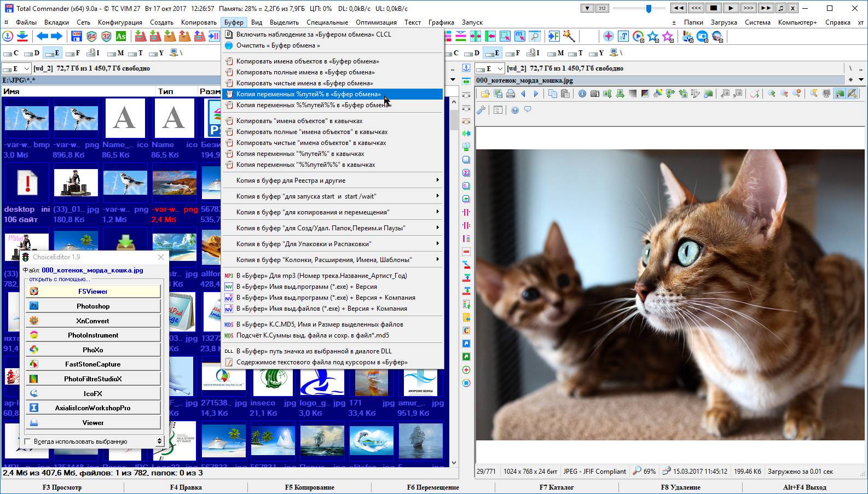Open right panel path history dropdown arrow
The width and height of the screenshot is (868, 494).
click(x=861, y=80)
